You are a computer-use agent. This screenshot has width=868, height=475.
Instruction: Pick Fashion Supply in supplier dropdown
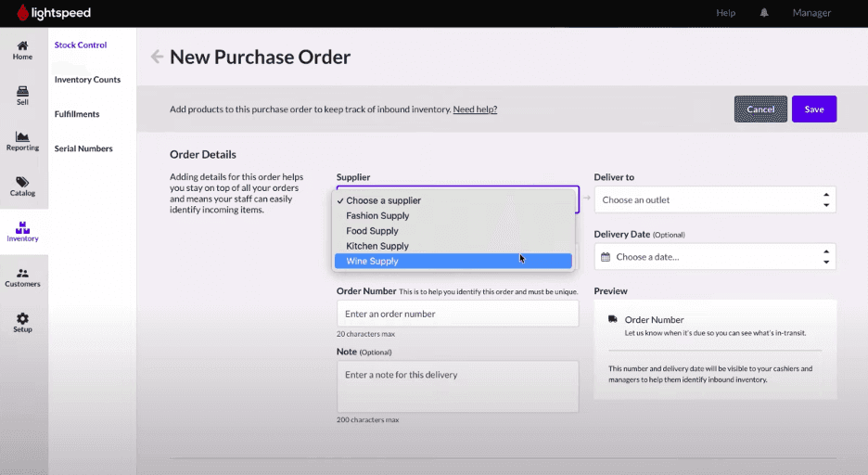[x=377, y=216]
